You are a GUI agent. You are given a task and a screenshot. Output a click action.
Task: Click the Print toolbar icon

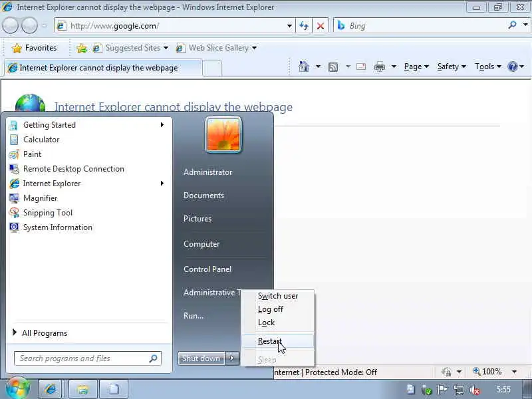click(x=379, y=67)
